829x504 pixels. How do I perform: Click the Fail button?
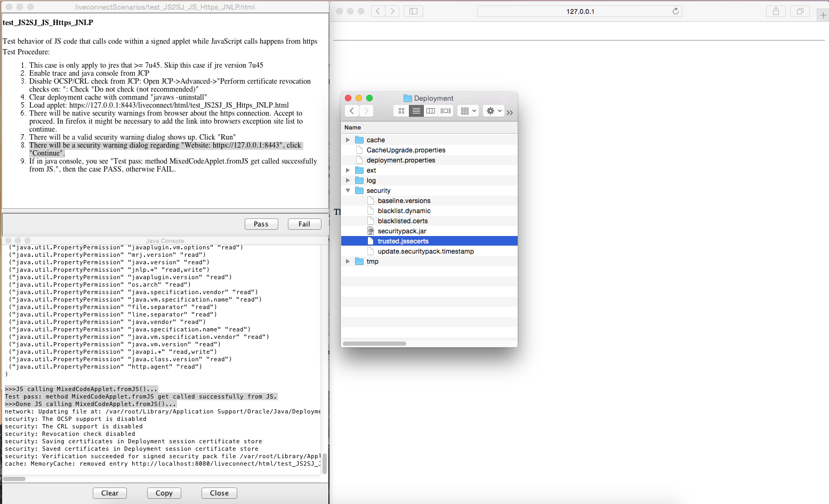coord(304,224)
